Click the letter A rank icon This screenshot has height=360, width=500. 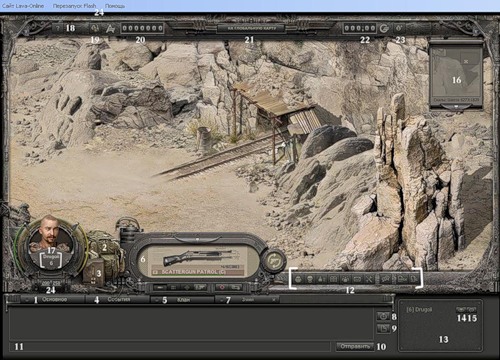tap(110, 29)
